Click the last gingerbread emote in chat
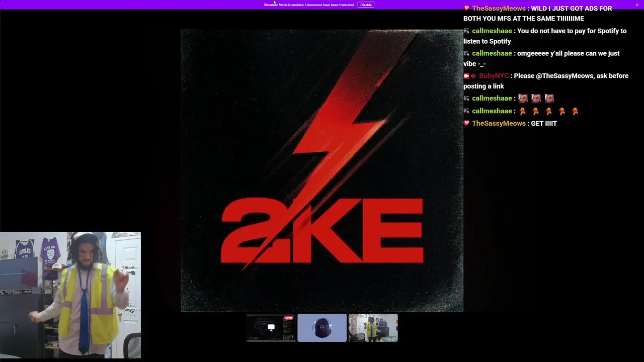This screenshot has width=644, height=362. coord(575,111)
